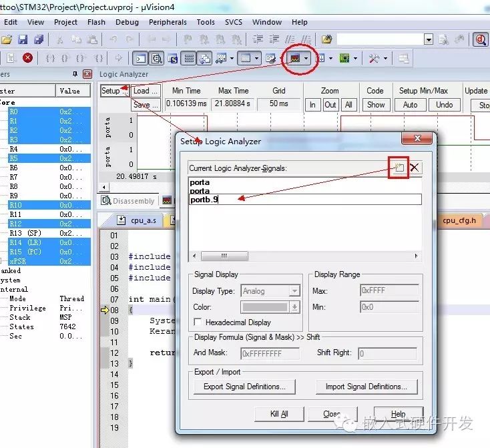Open the Display Type combo box
This screenshot has height=448, width=490.
pos(270,290)
